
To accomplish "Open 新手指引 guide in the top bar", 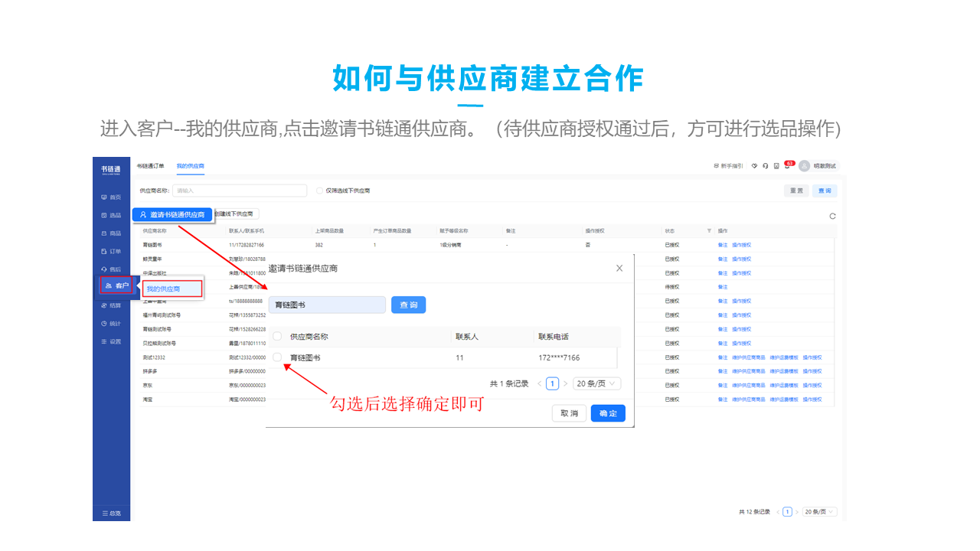I will 727,165.
